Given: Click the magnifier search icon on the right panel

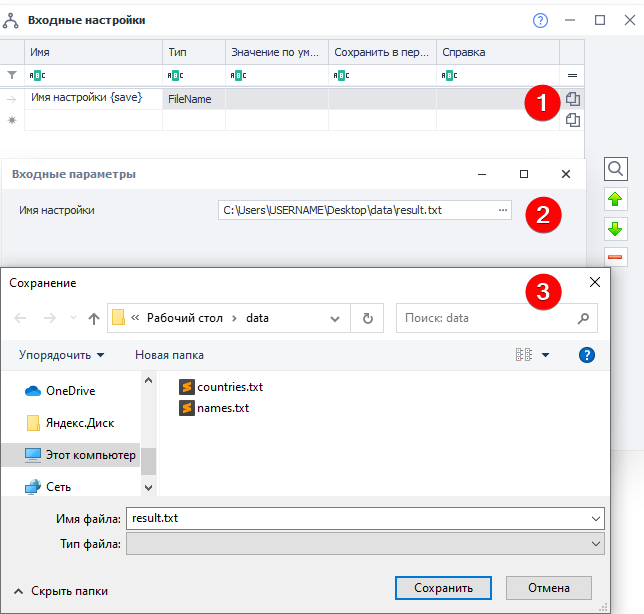Looking at the screenshot, I should pyautogui.click(x=616, y=169).
